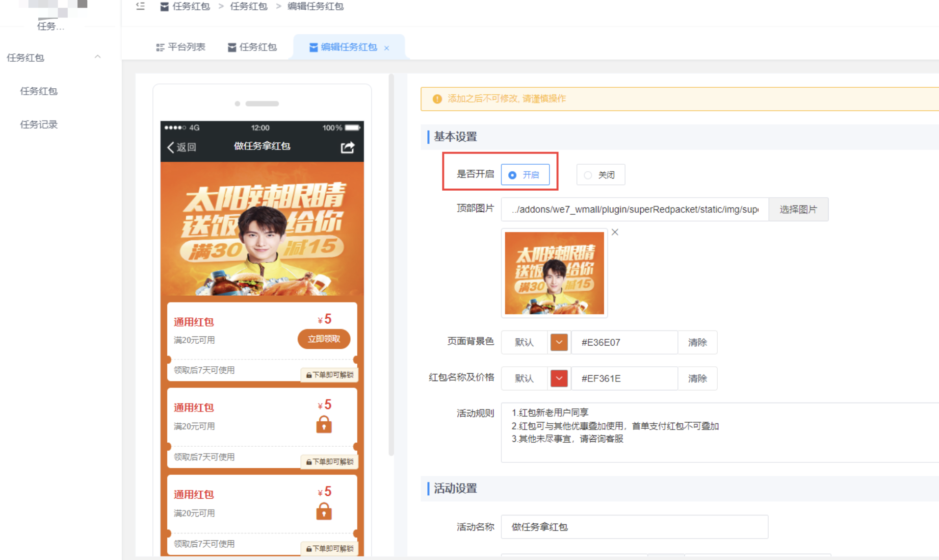The width and height of the screenshot is (939, 560).
Task: Open orange 页面背景色 color picker
Action: tap(559, 342)
